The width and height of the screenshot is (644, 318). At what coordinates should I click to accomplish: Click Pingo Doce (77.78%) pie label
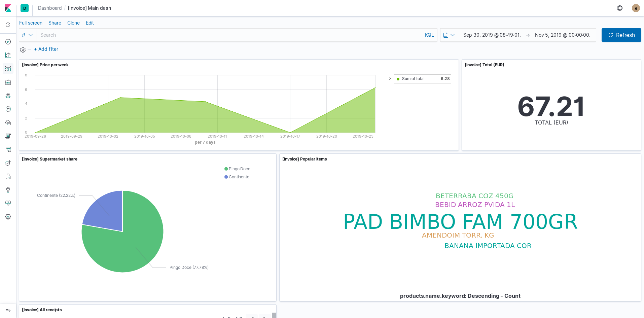(189, 268)
